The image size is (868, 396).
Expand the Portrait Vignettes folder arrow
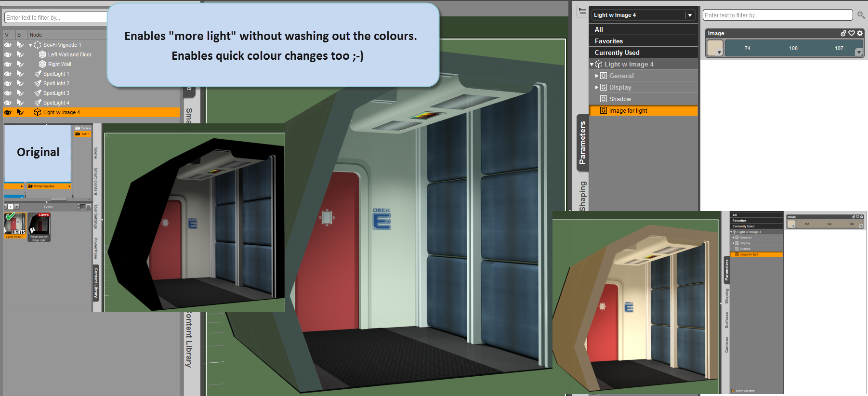point(69,186)
